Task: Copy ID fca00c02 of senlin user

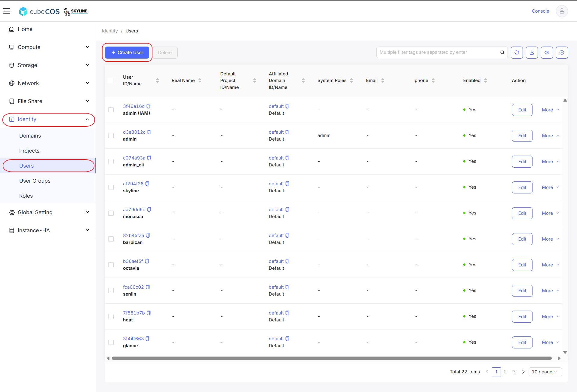Action: tap(148, 287)
